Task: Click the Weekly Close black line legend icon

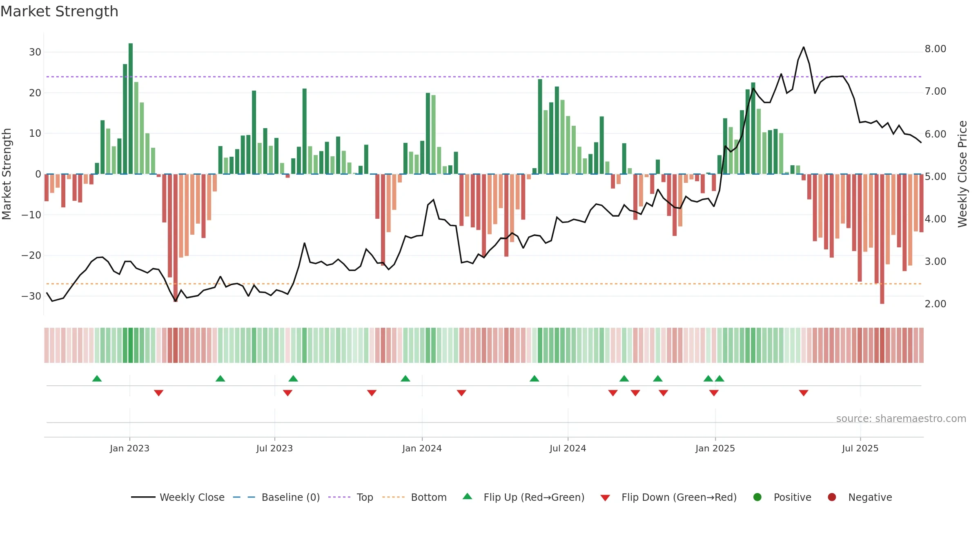Action: coord(143,497)
